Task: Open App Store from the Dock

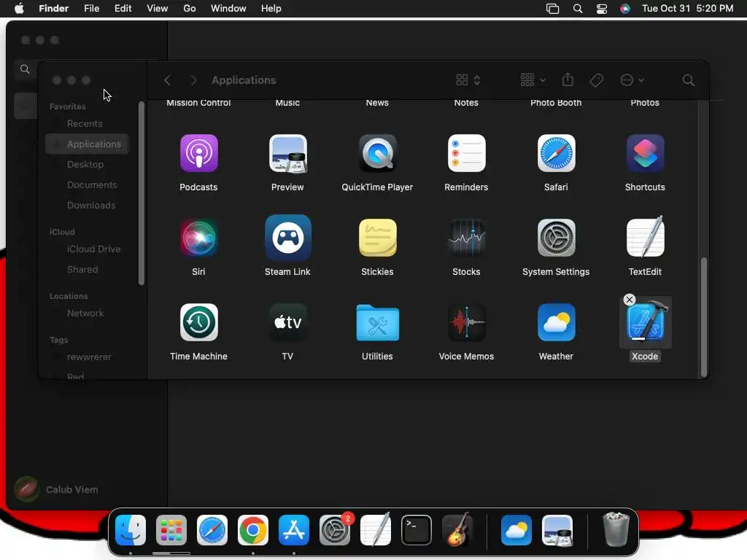Action: (x=294, y=530)
